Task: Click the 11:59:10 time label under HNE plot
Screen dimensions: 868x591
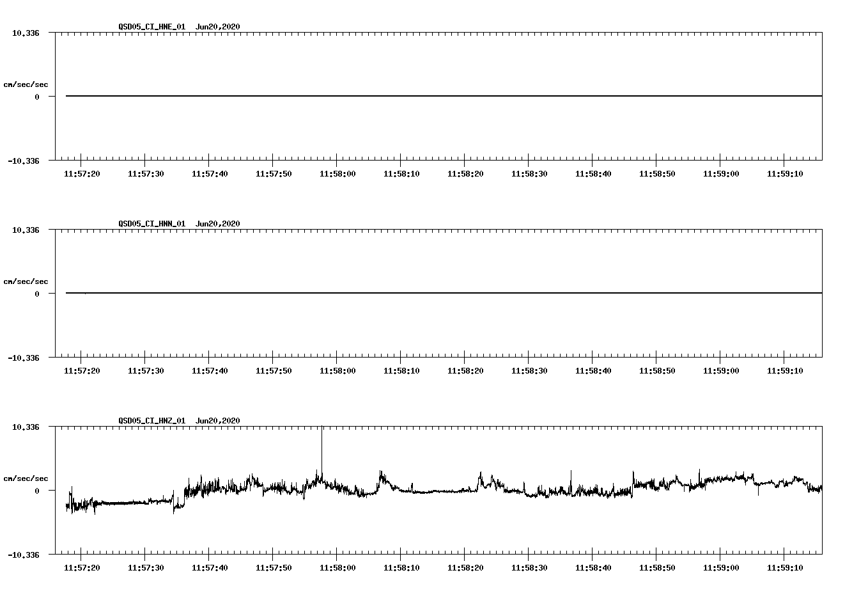Action: (785, 174)
